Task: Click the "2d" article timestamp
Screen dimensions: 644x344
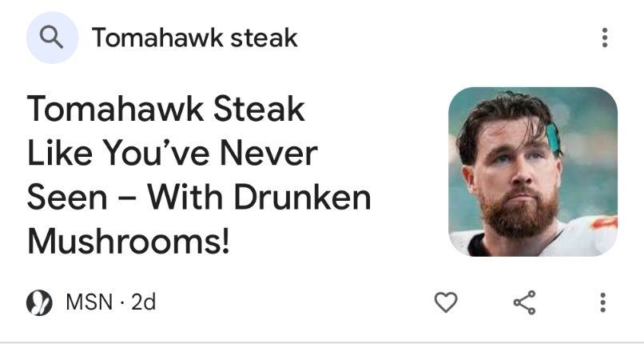Action: (143, 302)
